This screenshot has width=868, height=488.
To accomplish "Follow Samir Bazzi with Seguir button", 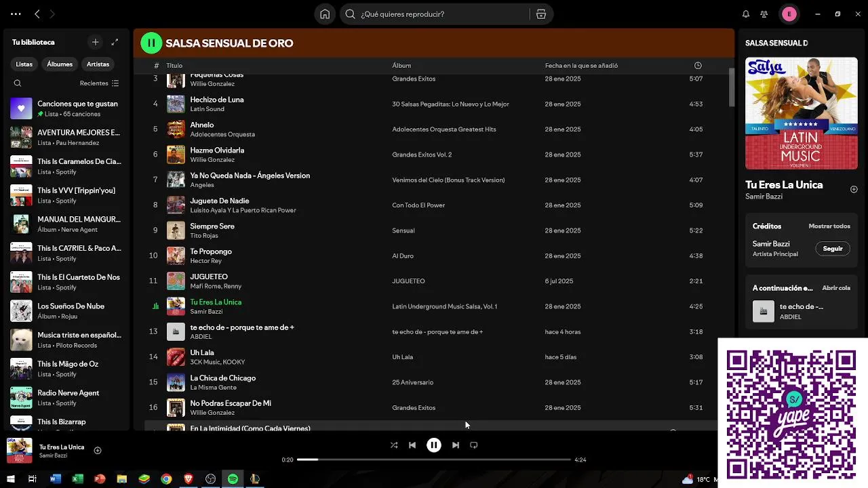I will click(x=833, y=249).
